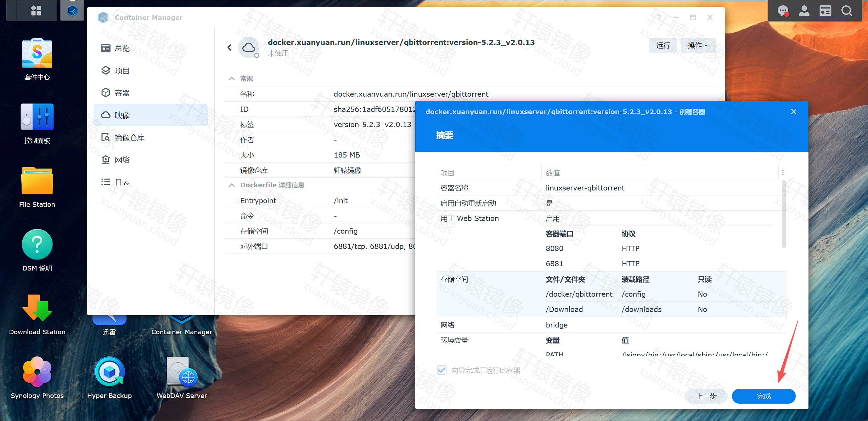Click the search magnifier icon
Viewport: 868px width, 421px height.
click(847, 11)
